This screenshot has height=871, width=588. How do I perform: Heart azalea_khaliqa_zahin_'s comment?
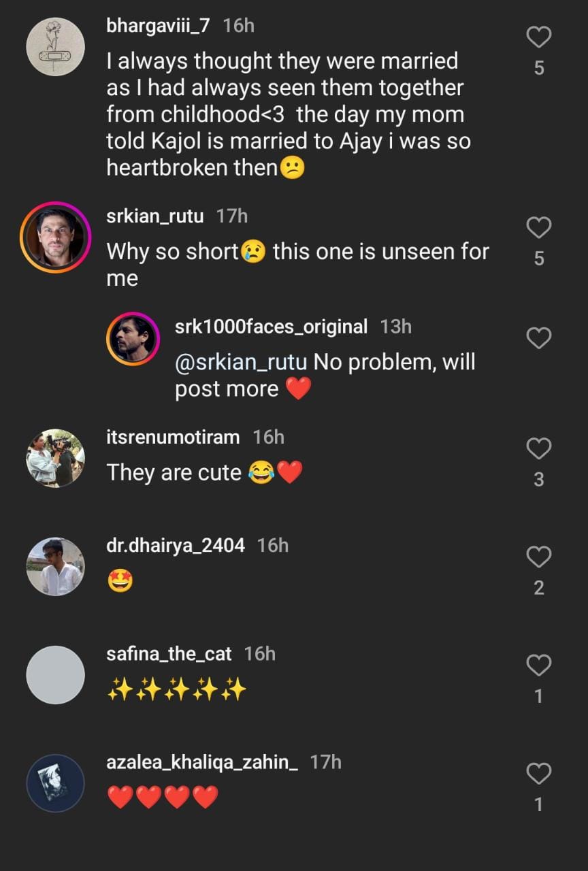click(x=538, y=774)
